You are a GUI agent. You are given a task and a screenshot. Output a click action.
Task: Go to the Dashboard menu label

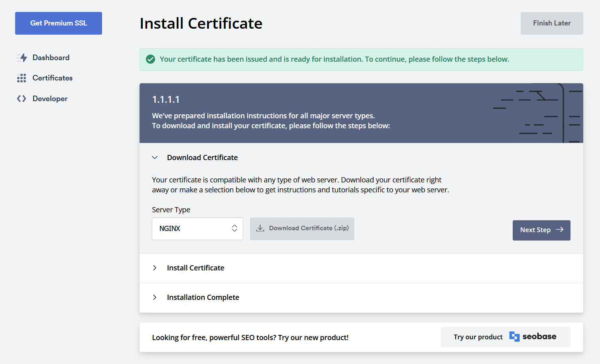click(x=51, y=58)
